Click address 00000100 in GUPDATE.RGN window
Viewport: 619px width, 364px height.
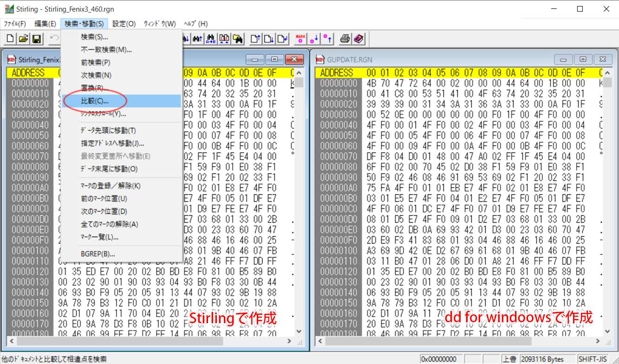click(x=339, y=250)
